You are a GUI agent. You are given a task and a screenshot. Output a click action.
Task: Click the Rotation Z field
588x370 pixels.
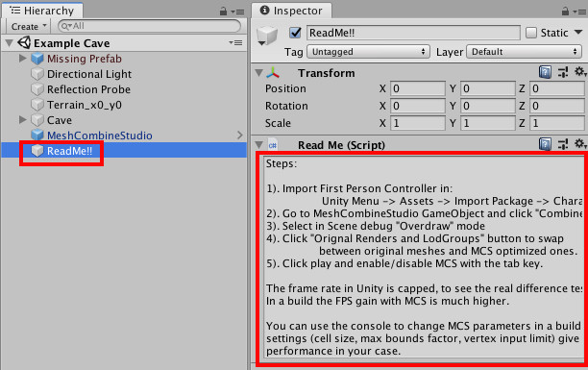point(557,106)
